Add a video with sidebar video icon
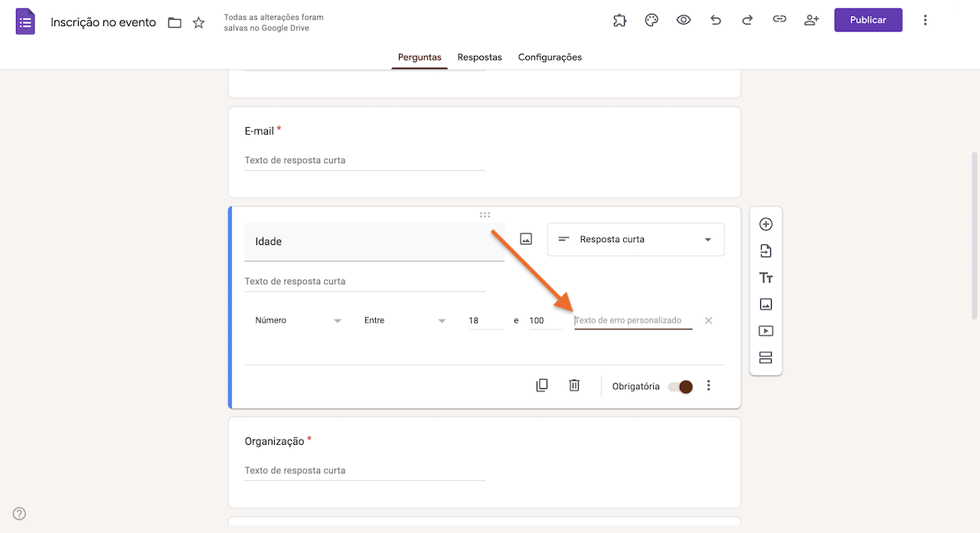 pyautogui.click(x=766, y=330)
